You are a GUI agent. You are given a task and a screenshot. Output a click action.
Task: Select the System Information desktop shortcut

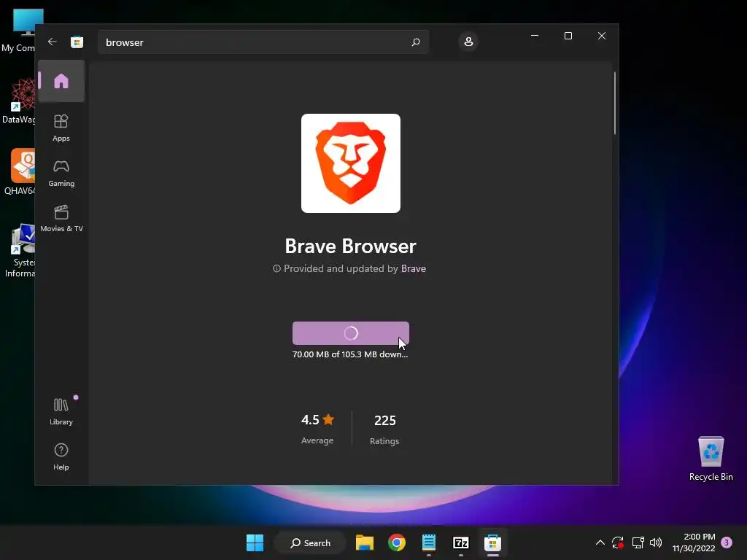(x=19, y=251)
